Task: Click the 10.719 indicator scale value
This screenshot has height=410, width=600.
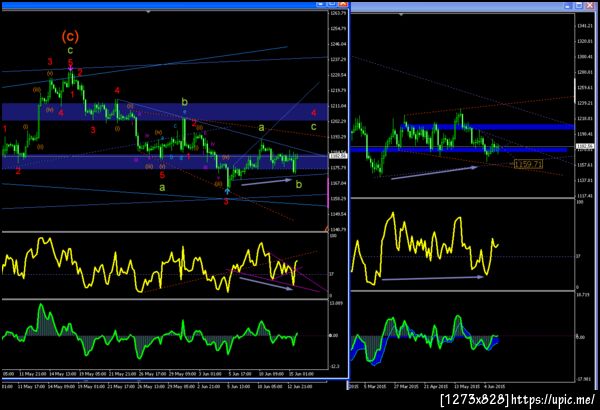Action: pyautogui.click(x=583, y=294)
